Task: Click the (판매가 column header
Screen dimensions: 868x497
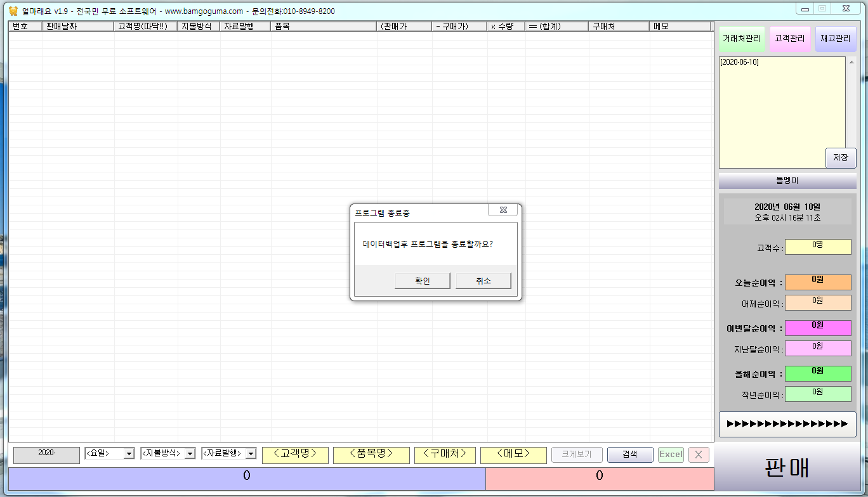Action: 405,27
